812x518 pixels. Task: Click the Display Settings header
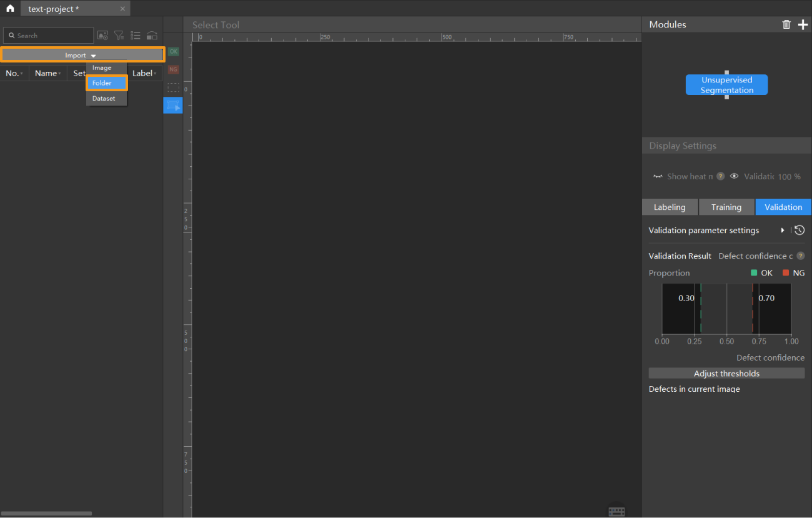(683, 146)
